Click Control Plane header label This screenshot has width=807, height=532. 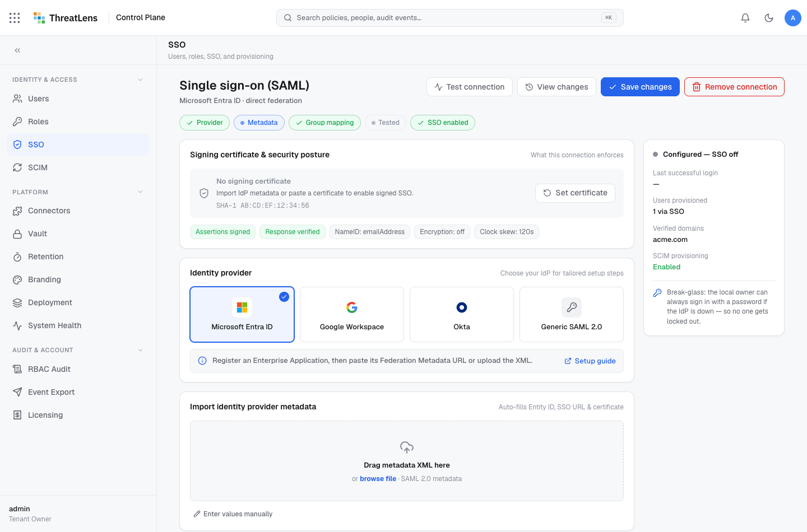(x=141, y=17)
